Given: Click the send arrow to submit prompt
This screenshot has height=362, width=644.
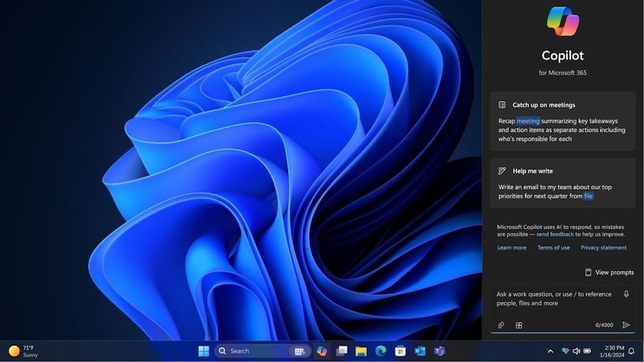Looking at the screenshot, I should (x=626, y=325).
